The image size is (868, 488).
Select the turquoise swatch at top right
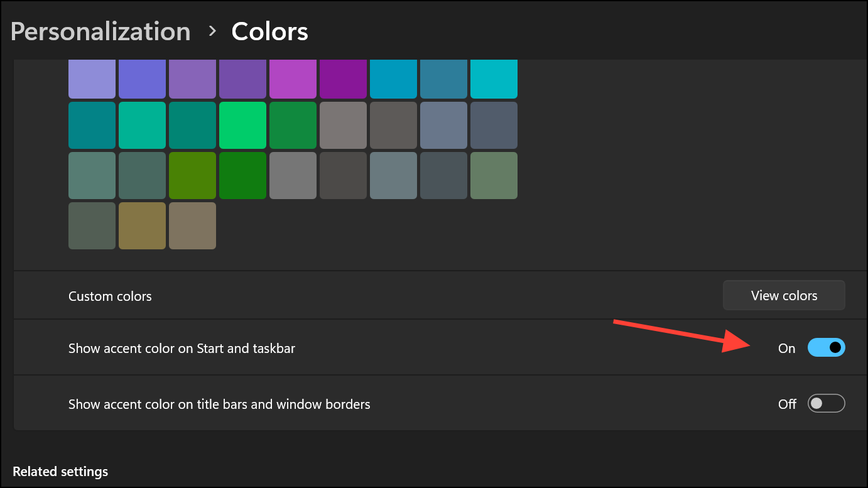(x=494, y=79)
